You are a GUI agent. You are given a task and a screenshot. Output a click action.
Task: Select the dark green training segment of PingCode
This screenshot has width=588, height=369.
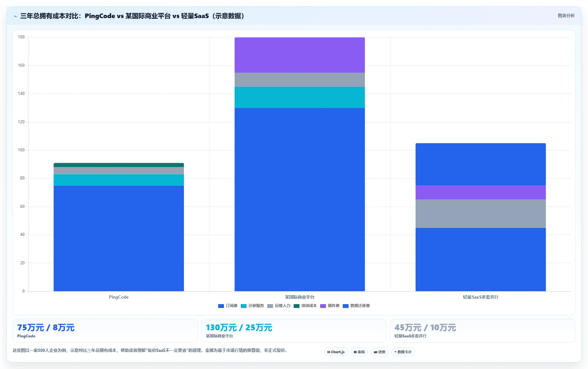click(x=119, y=165)
